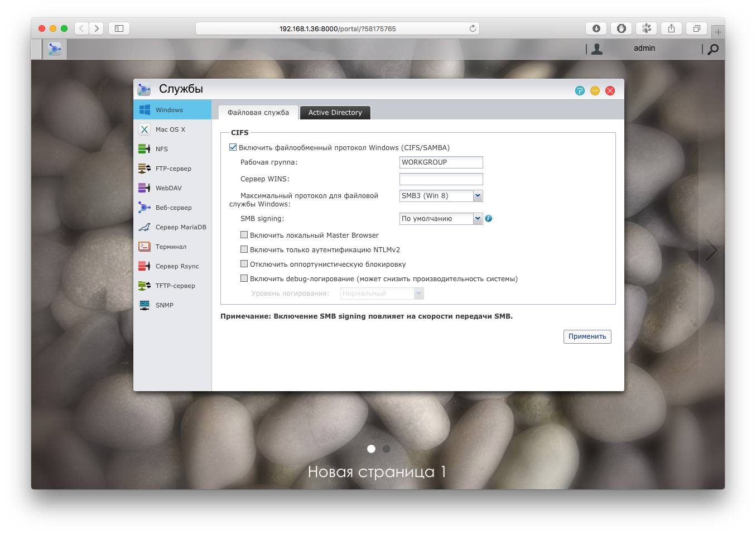Toggle CIFS/SAMBA file protocol checkbox

(233, 147)
